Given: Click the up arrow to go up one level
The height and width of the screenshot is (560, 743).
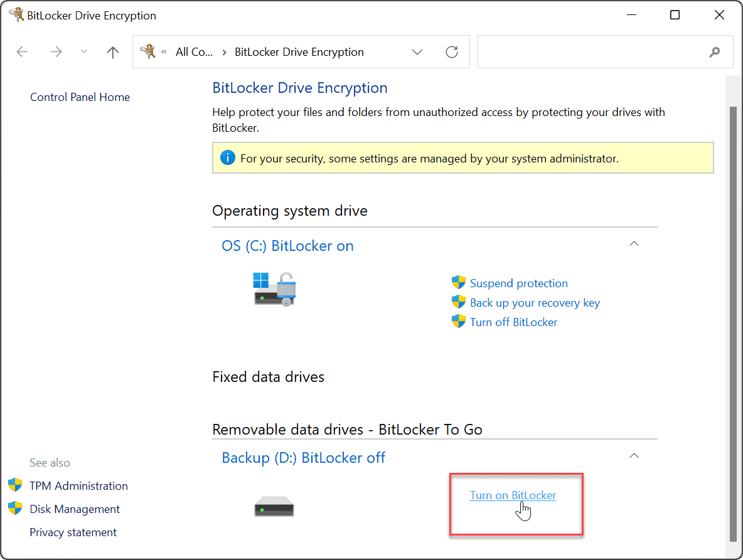Looking at the screenshot, I should (x=112, y=52).
